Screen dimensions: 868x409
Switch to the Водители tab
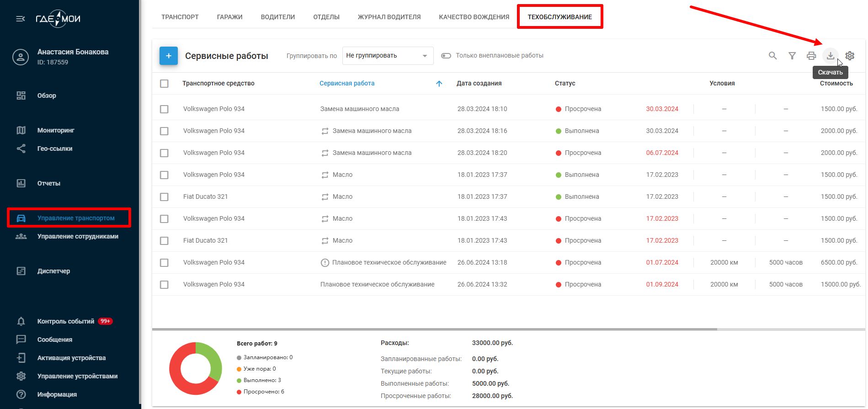[x=277, y=17]
